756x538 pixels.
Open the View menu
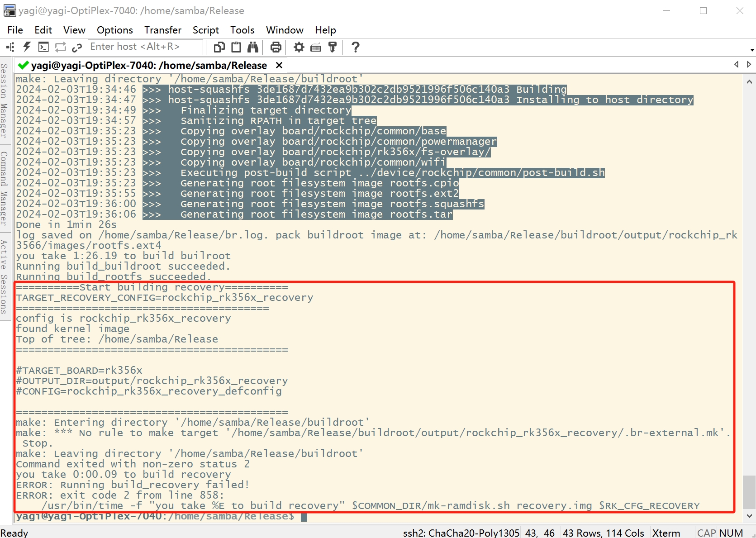(74, 30)
